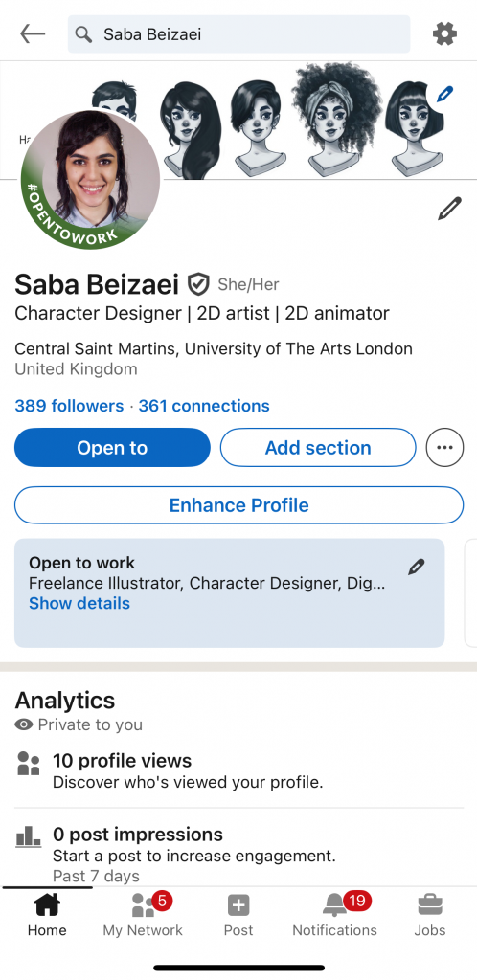Tap the Central Saint Martins education text

pos(214,348)
